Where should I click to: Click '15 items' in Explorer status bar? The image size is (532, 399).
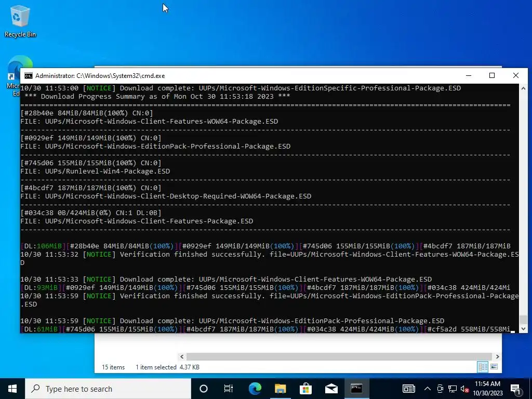tap(113, 367)
